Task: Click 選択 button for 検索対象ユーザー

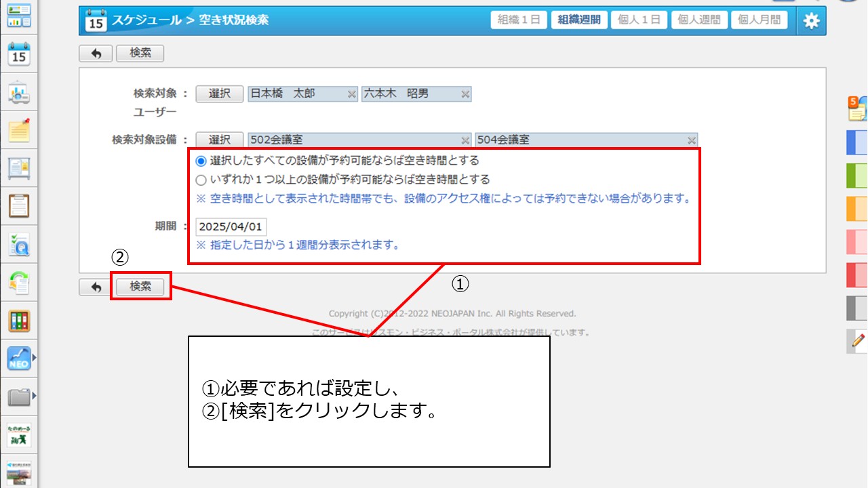Action: pos(220,94)
